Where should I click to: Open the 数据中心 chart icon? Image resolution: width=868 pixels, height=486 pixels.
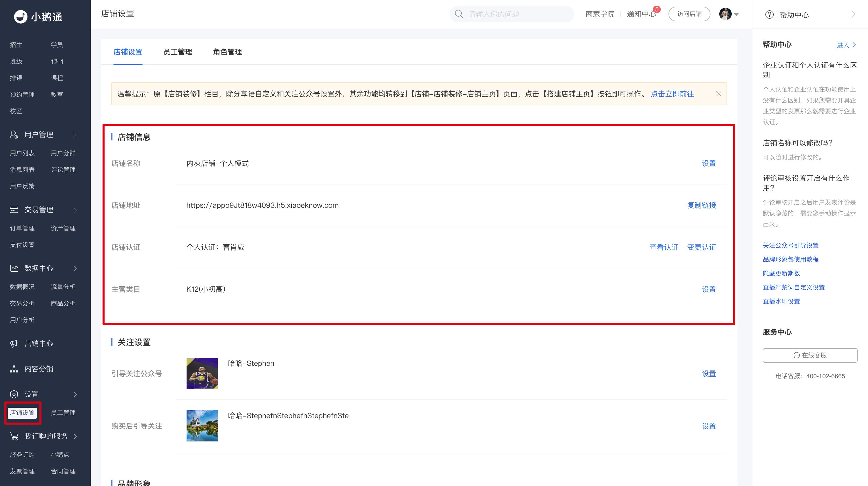[x=14, y=268]
